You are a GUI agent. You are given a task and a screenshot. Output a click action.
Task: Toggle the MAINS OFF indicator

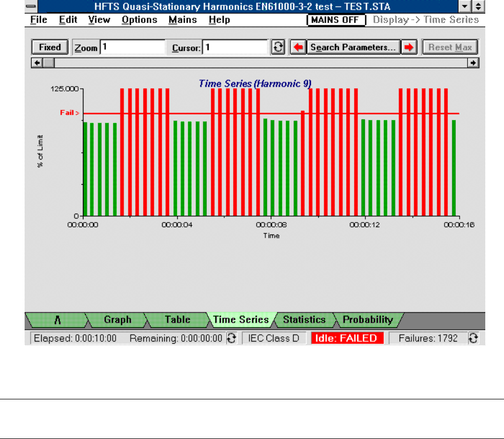click(x=335, y=20)
